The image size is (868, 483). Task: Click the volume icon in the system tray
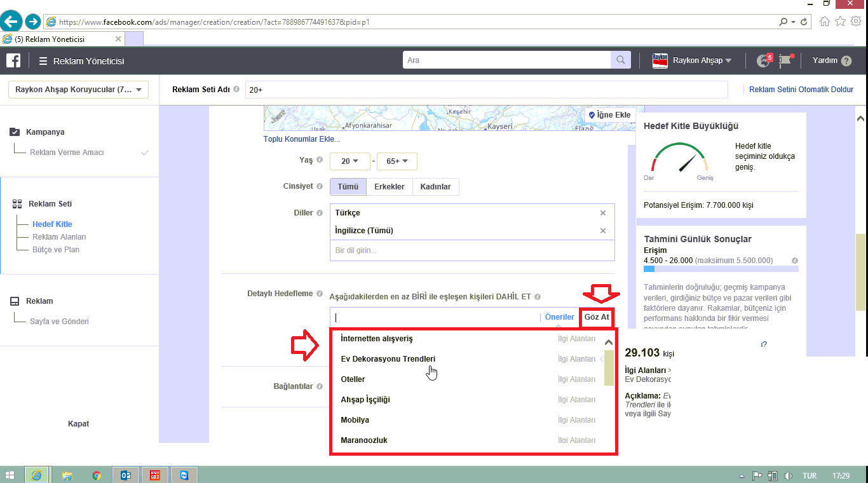[788, 475]
